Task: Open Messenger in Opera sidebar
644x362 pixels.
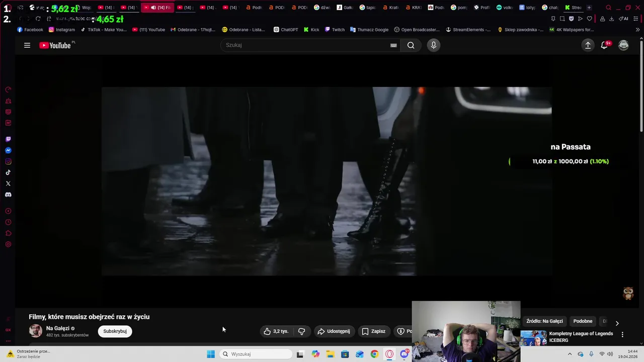Action: point(8,150)
